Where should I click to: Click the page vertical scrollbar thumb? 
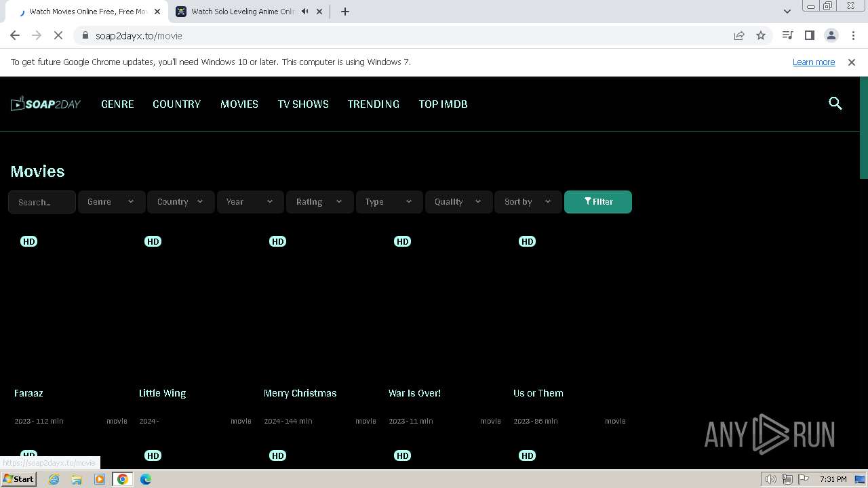[863, 129]
